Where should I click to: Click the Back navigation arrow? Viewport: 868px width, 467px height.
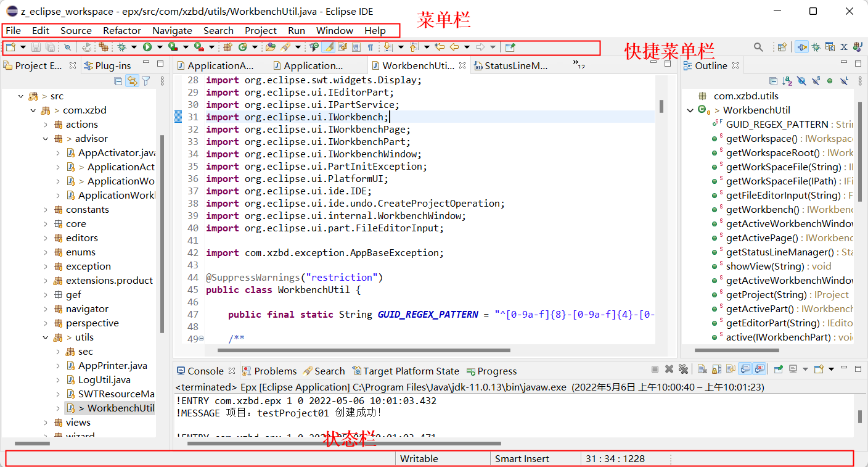(x=454, y=47)
